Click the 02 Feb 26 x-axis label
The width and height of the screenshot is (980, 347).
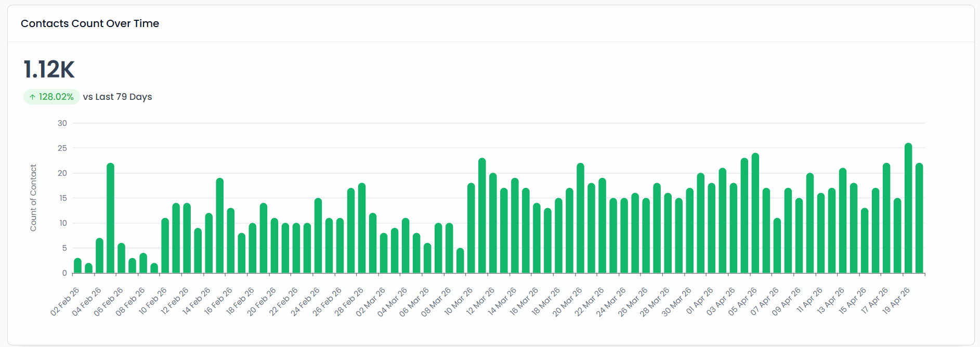(x=65, y=302)
